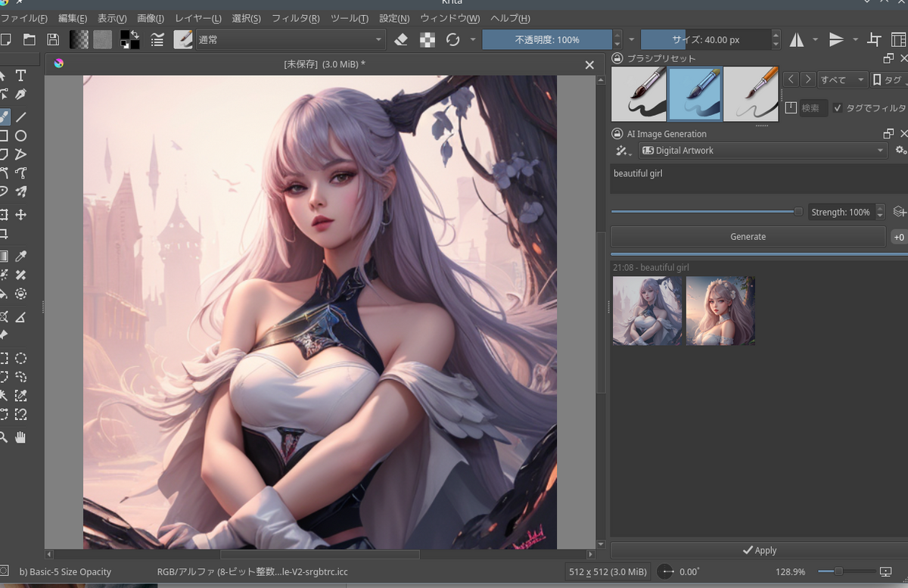Select the Text tool in toolbox
The image size is (908, 588).
(21, 76)
